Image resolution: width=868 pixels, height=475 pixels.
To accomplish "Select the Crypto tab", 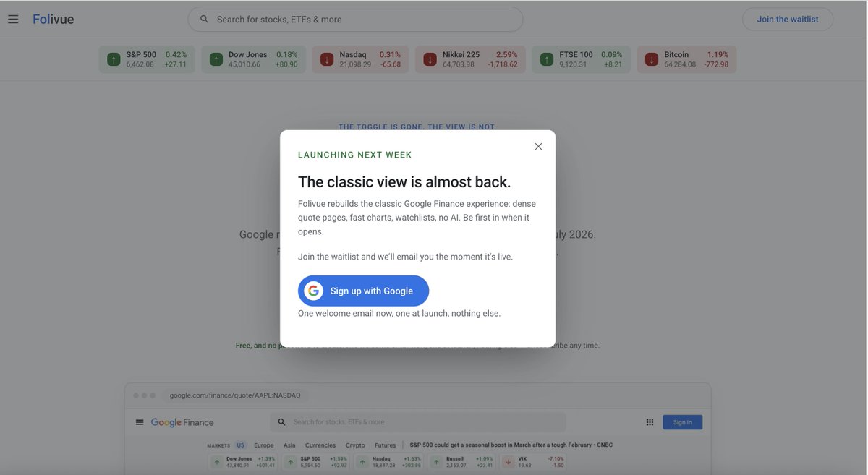I will [x=355, y=445].
